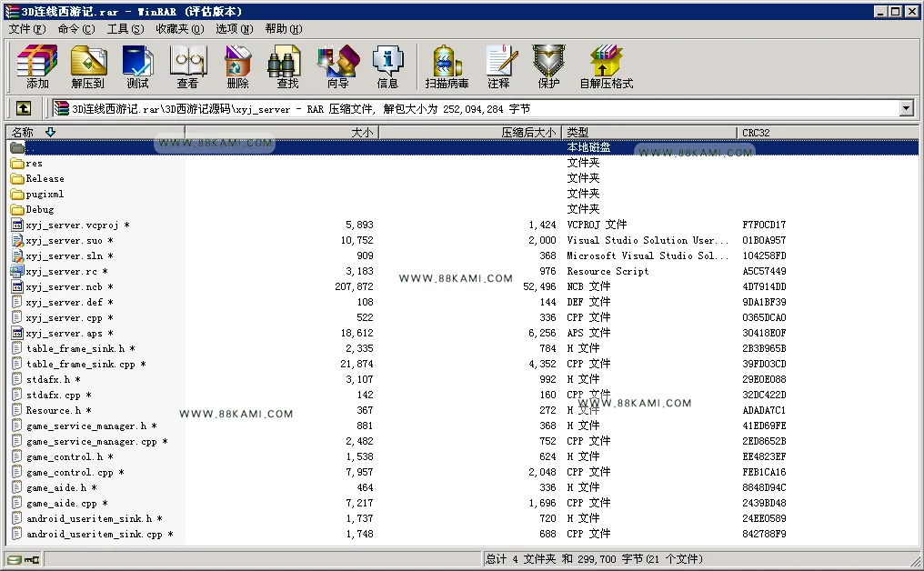
Task: Click the WinRAR title bar app icon
Action: click(x=12, y=11)
